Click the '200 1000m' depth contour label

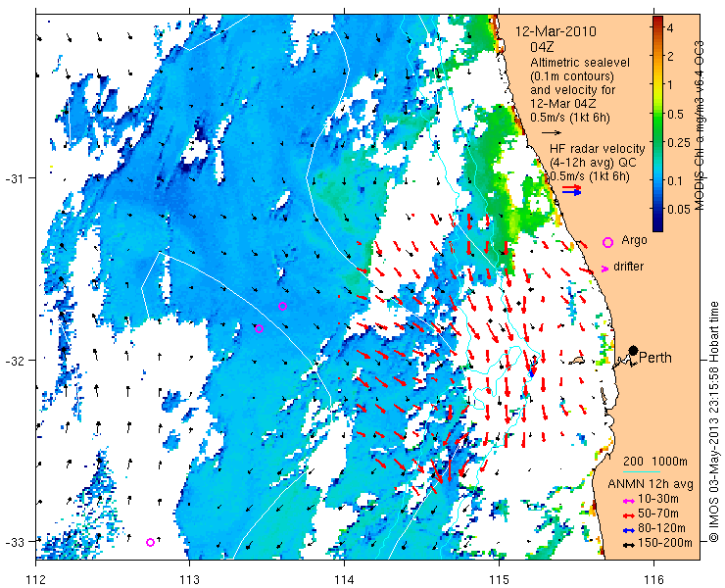tap(655, 462)
